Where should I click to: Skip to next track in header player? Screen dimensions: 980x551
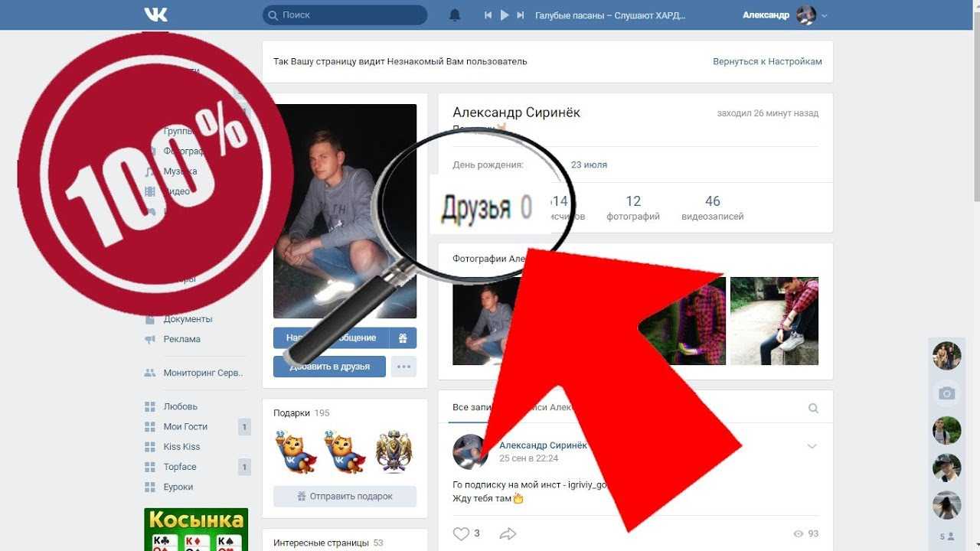[521, 15]
